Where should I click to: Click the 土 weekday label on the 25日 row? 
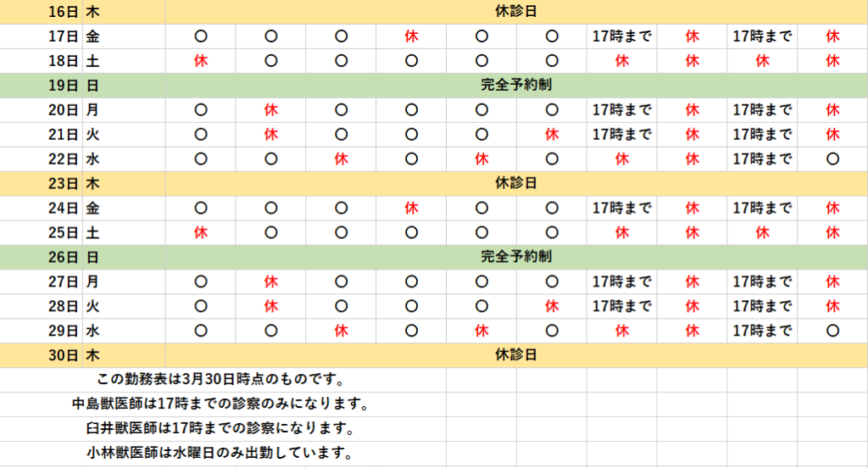tap(92, 232)
